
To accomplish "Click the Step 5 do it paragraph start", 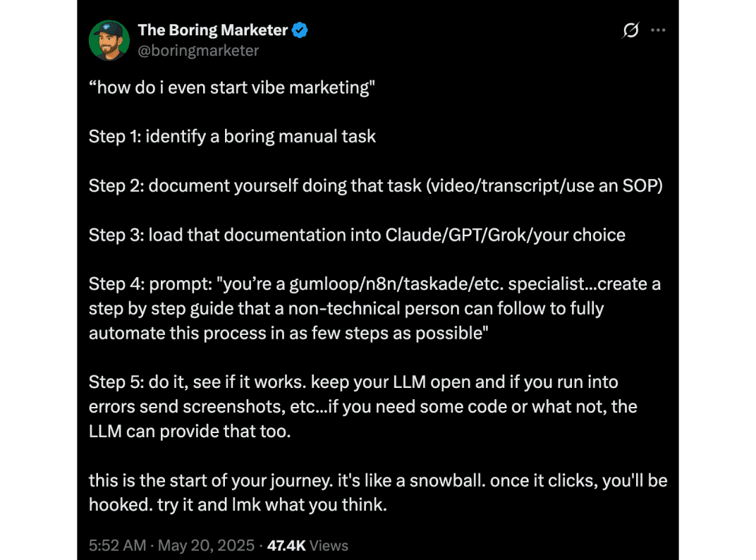I will [353, 382].
